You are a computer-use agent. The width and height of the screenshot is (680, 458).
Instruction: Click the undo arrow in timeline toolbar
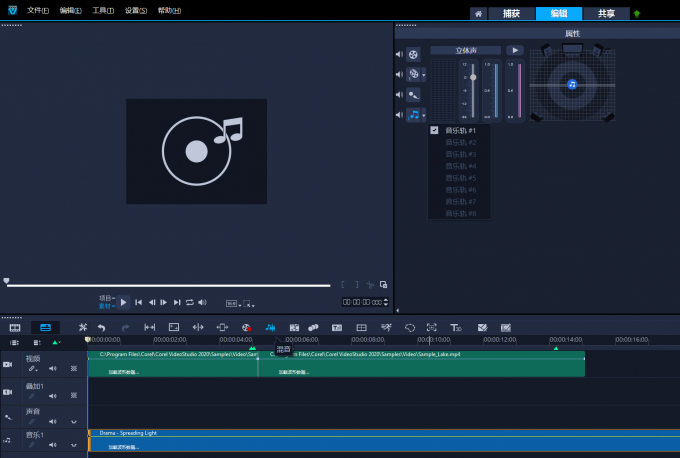(x=101, y=327)
